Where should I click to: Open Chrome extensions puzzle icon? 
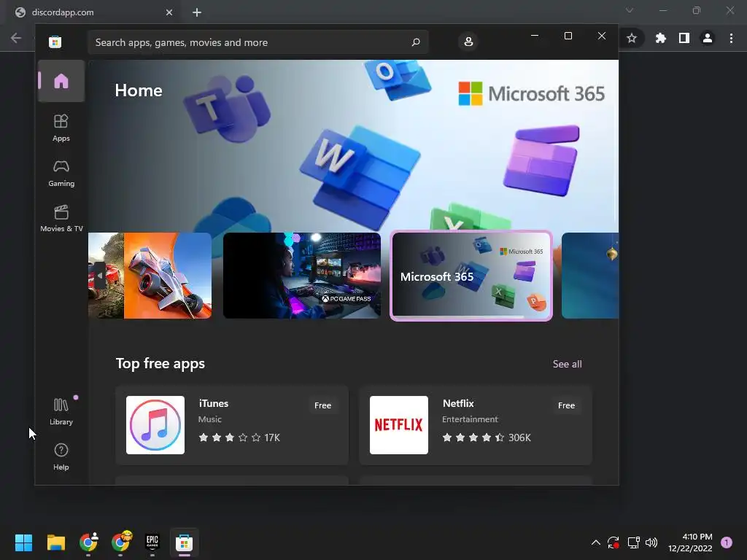(660, 38)
